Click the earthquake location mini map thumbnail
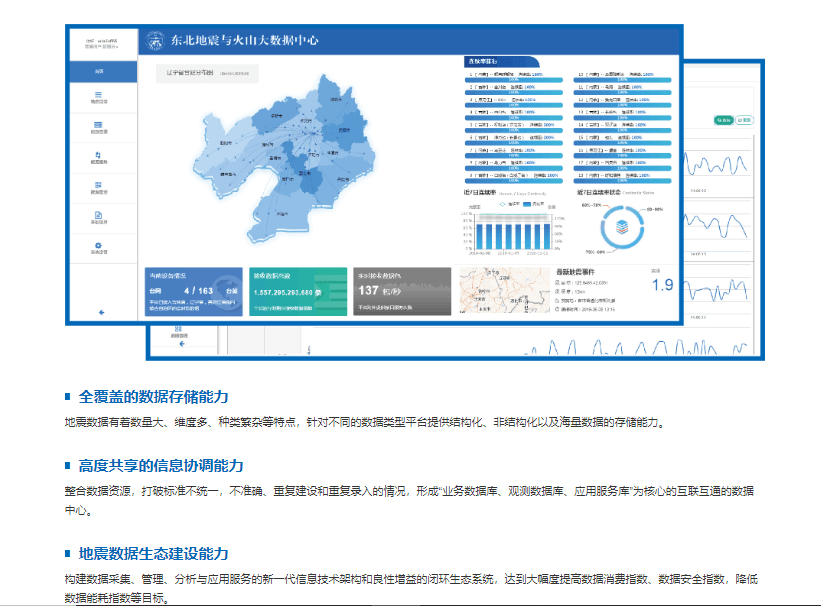Screen dimensions: 821x606 (x=505, y=290)
